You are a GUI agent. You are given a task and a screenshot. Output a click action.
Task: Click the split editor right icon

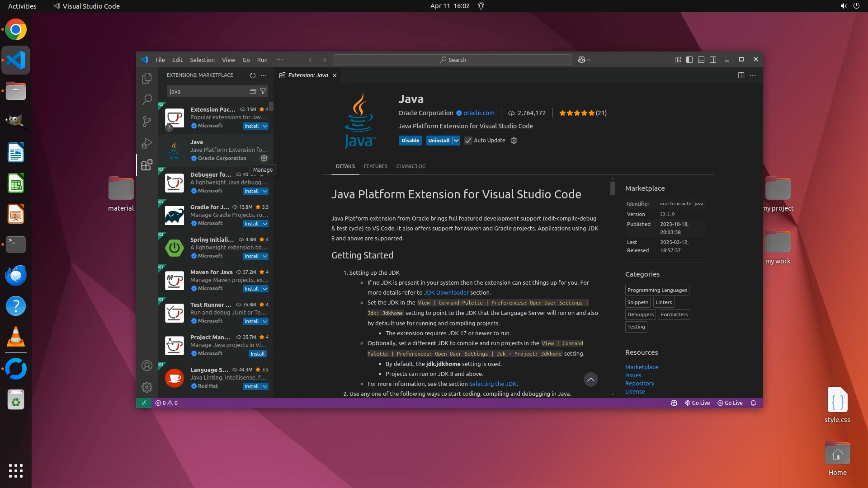[741, 75]
